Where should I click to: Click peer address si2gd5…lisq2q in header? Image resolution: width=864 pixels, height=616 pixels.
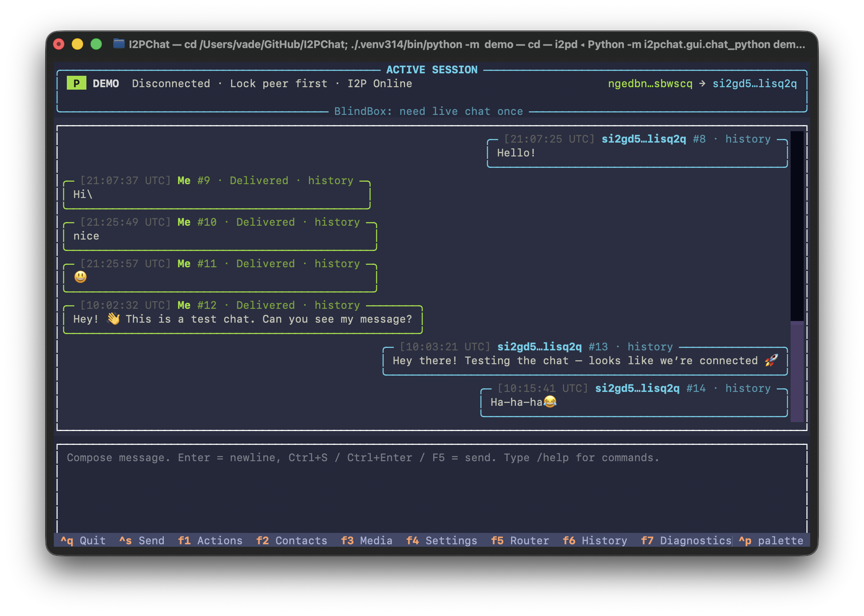coord(754,84)
